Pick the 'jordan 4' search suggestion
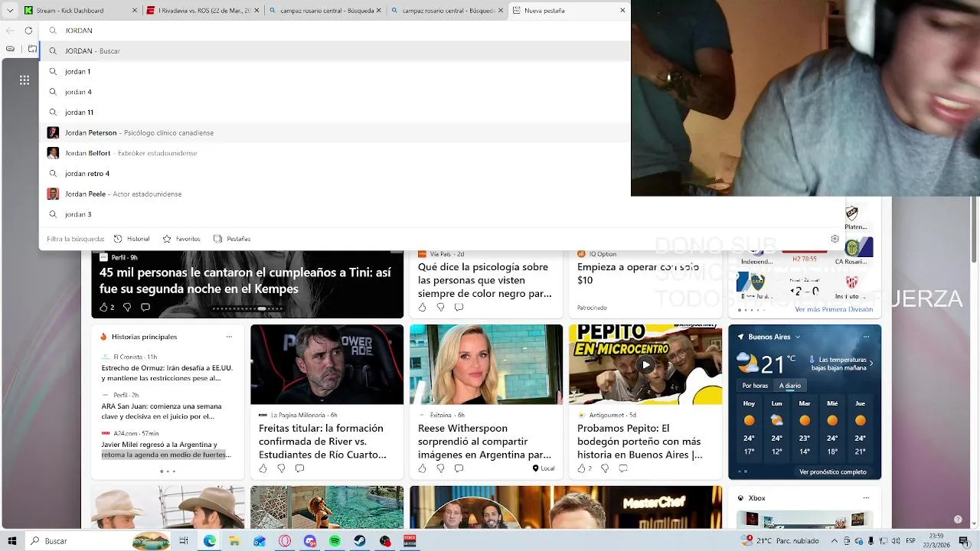The image size is (980, 551). tap(335, 92)
